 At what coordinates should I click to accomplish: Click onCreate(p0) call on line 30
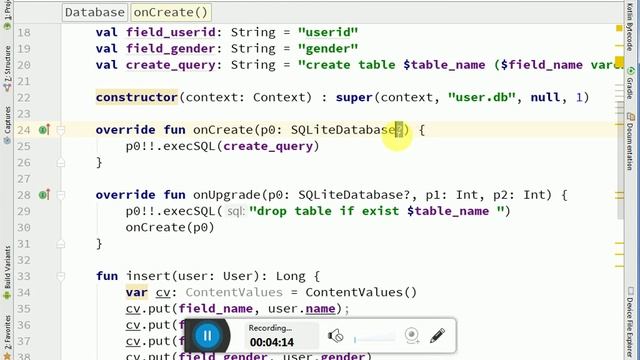click(170, 227)
